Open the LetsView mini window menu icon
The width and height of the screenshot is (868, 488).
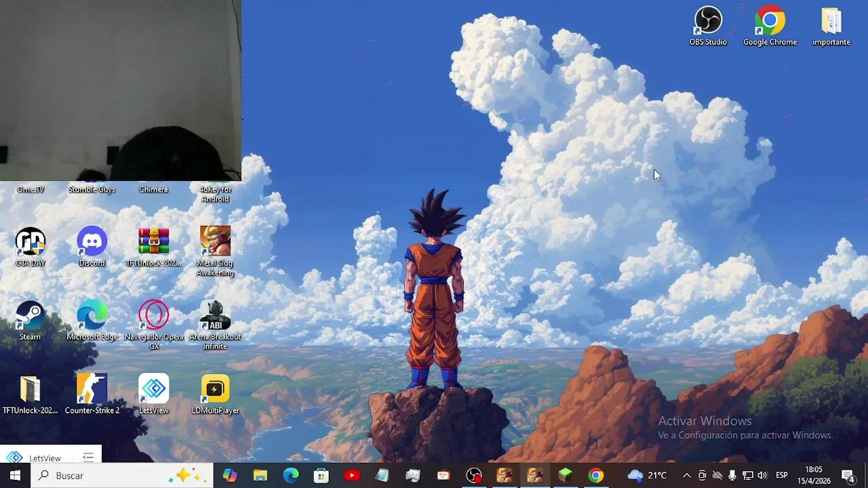88,457
